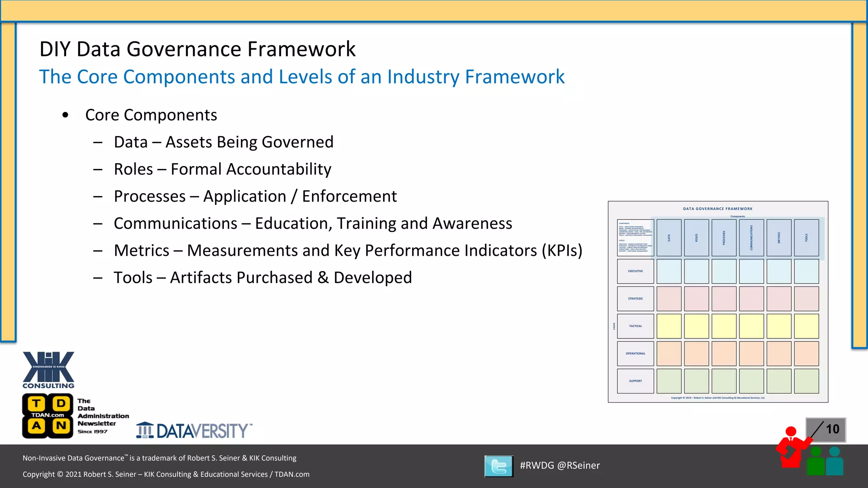The height and width of the screenshot is (488, 868).
Task: Click the KIK Consulting logo
Action: point(48,370)
